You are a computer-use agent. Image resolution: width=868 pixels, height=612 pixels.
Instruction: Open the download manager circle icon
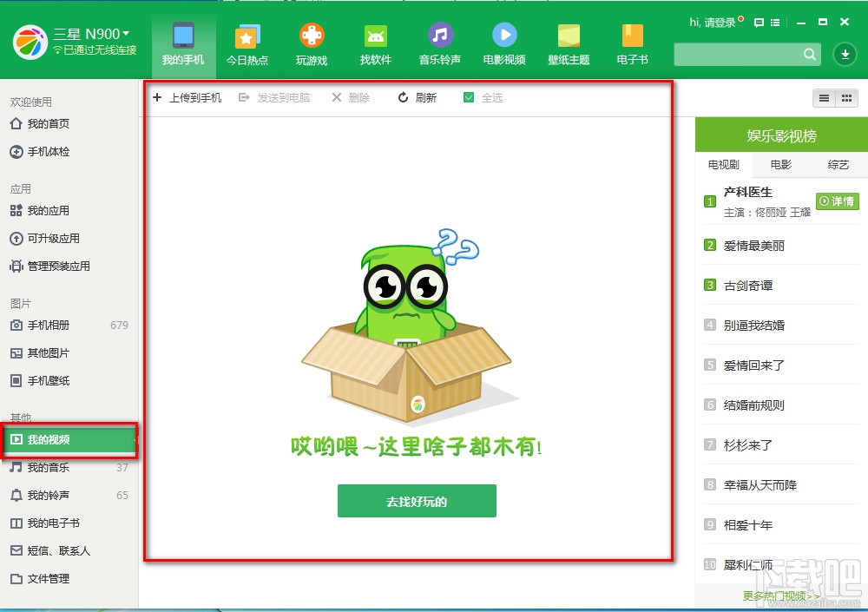pos(844,54)
